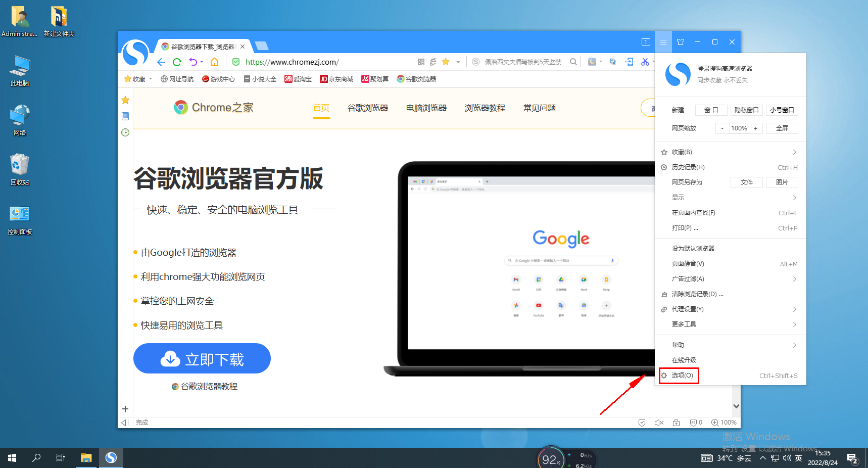Image resolution: width=868 pixels, height=468 pixels.
Task: Toggle night mode moon icon
Action: (592, 62)
